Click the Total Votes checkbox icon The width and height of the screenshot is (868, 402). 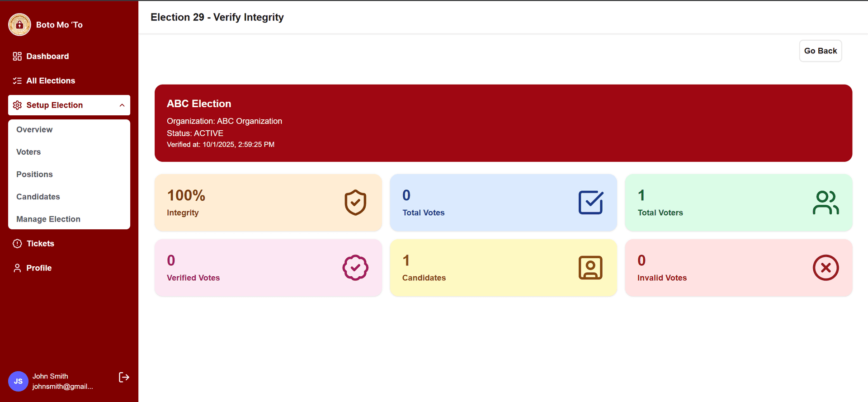(x=590, y=203)
